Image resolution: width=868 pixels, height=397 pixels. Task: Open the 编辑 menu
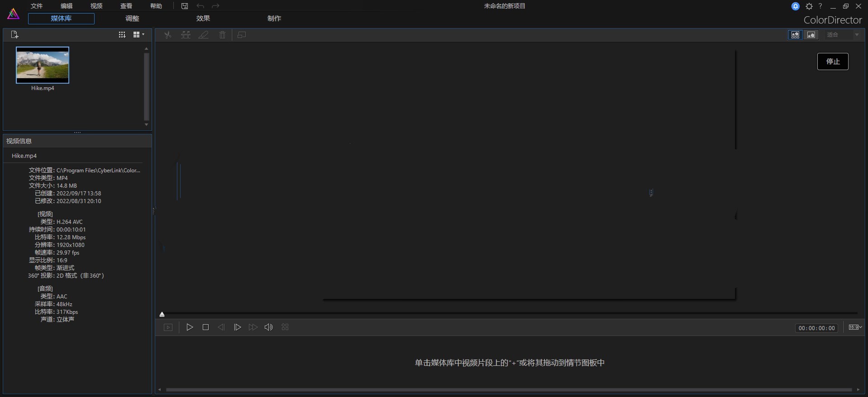[67, 6]
